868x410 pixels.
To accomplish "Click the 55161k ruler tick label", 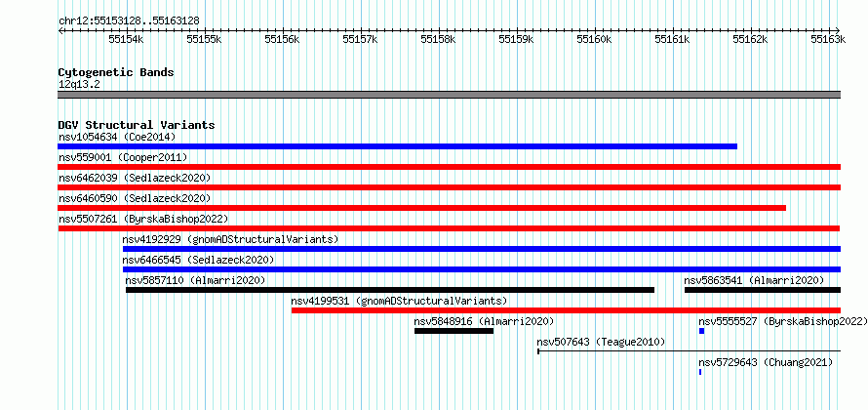I will (673, 40).
